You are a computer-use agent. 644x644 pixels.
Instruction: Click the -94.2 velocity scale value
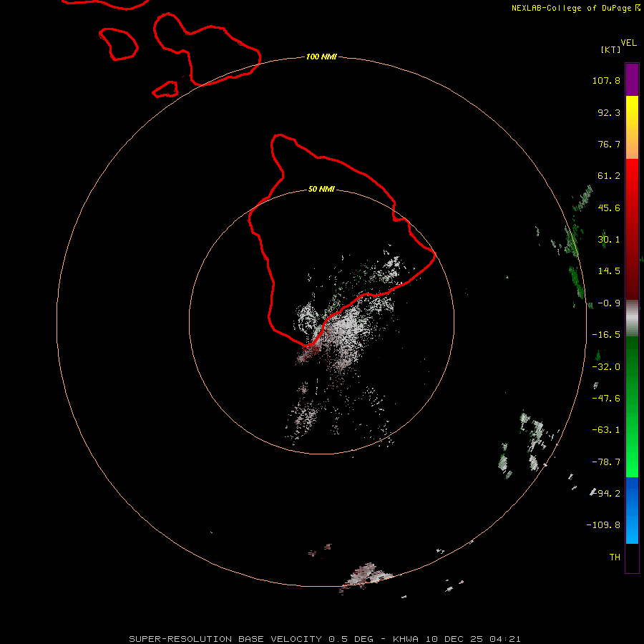pos(606,493)
